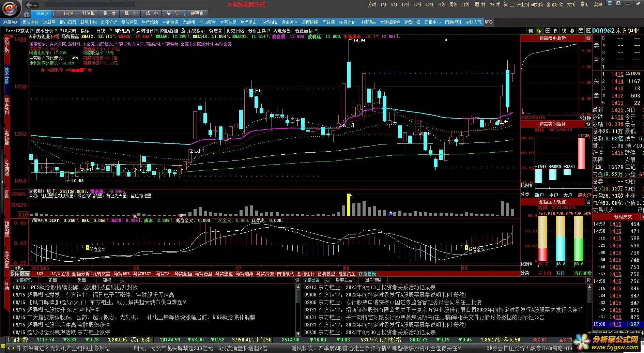
Task: Open the 科创板 tab
Action: (88, 14)
